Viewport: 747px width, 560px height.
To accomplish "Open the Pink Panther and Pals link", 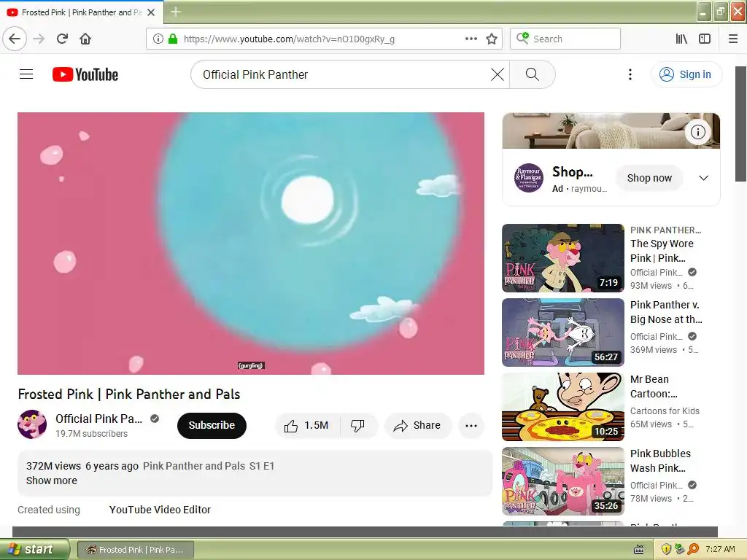I will [x=194, y=466].
